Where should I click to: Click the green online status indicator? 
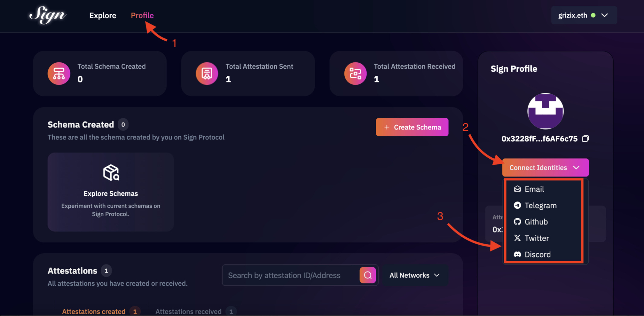[x=593, y=15]
